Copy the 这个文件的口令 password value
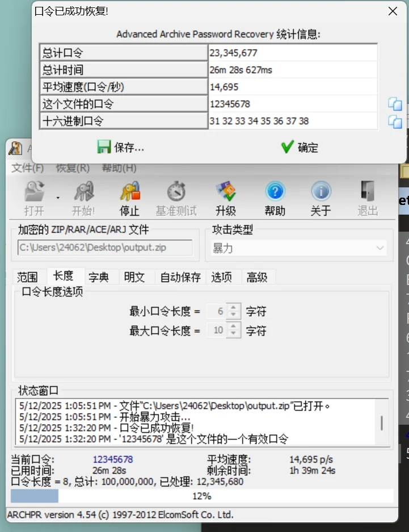The width and height of the screenshot is (409, 532). tap(395, 104)
